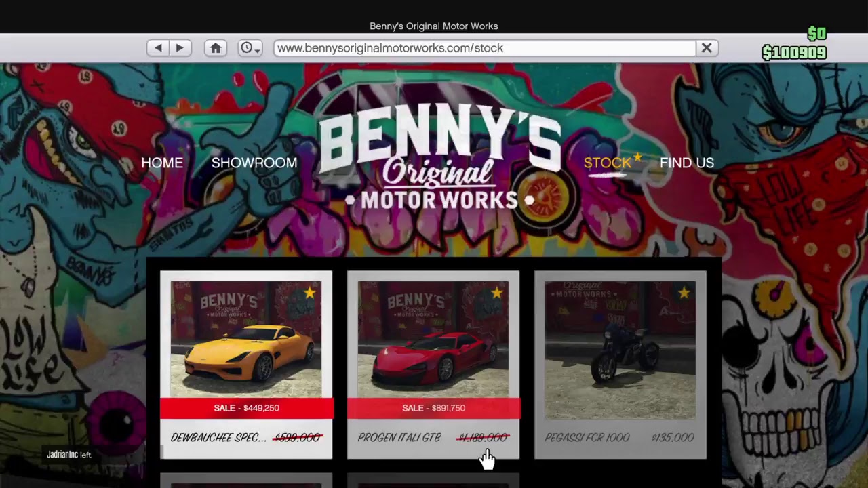Viewport: 868px width, 488px height.
Task: Click the star badge on Pegassi FCR card
Action: [684, 293]
